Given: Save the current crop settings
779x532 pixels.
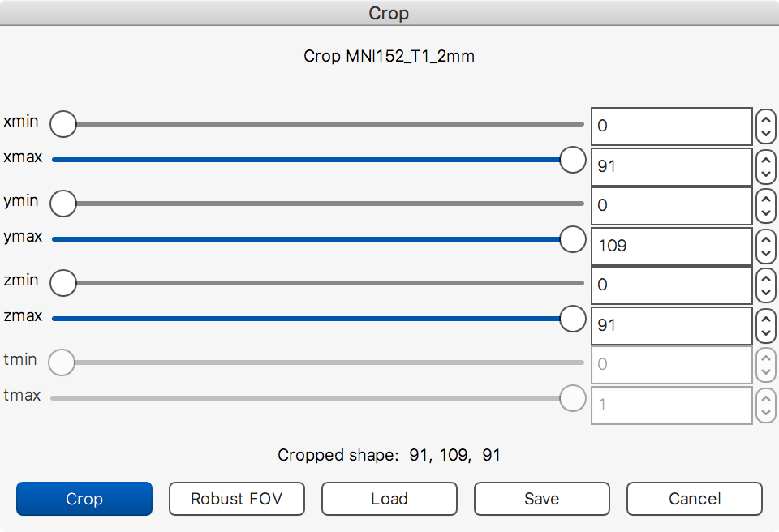Looking at the screenshot, I should pyautogui.click(x=541, y=499).
